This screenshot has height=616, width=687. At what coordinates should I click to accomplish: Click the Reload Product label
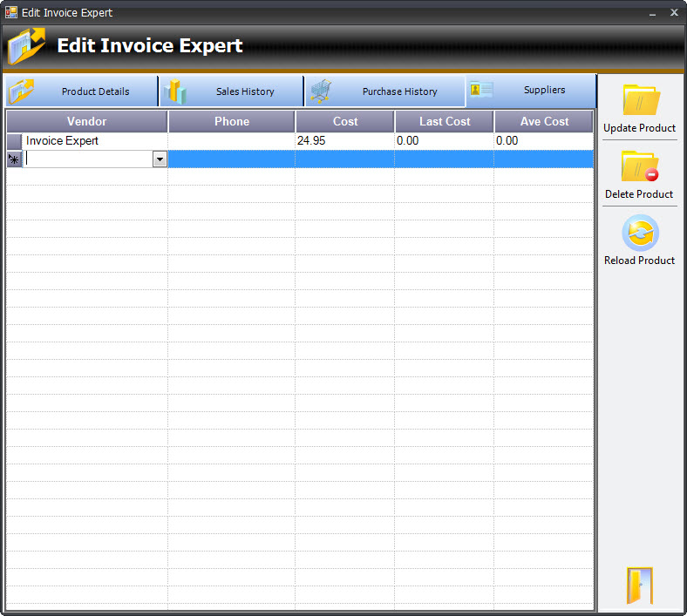tap(640, 260)
